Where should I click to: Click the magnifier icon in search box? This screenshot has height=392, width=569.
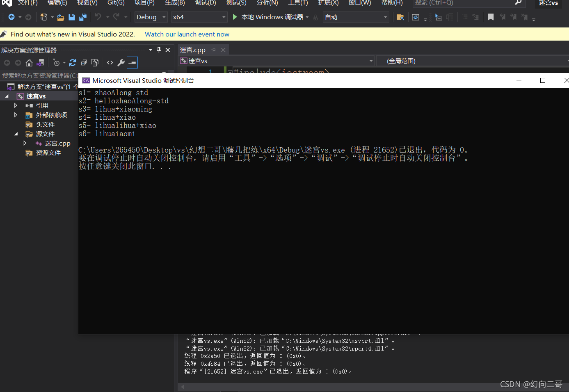pyautogui.click(x=518, y=3)
